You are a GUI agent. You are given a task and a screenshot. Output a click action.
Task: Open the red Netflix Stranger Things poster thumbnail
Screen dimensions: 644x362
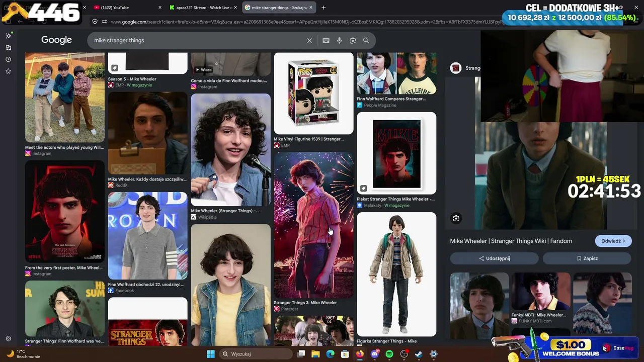click(x=65, y=212)
